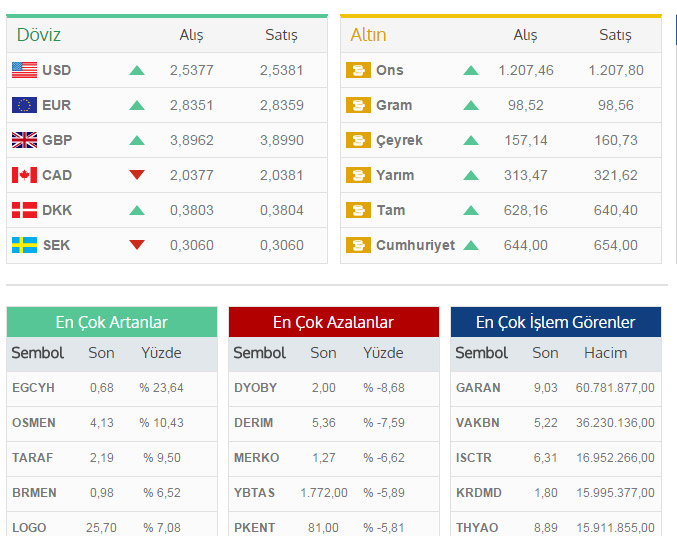
Task: Open the TARAF stock symbol
Action: pyautogui.click(x=32, y=457)
